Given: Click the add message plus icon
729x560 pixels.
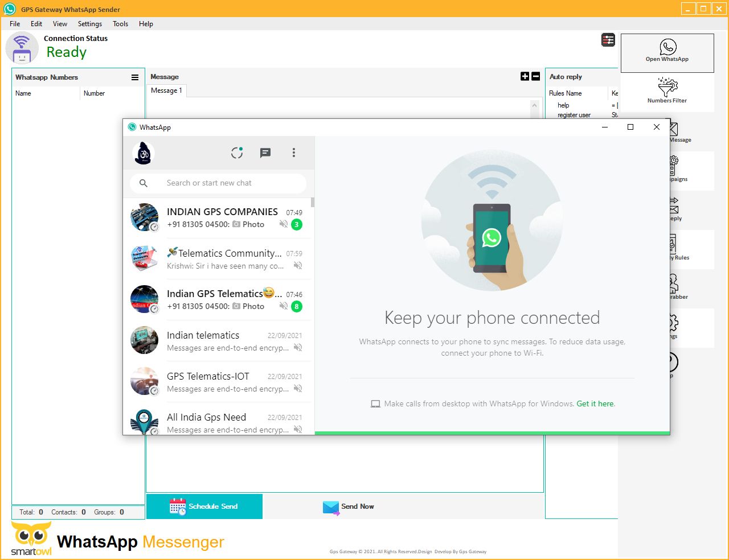Looking at the screenshot, I should 525,76.
